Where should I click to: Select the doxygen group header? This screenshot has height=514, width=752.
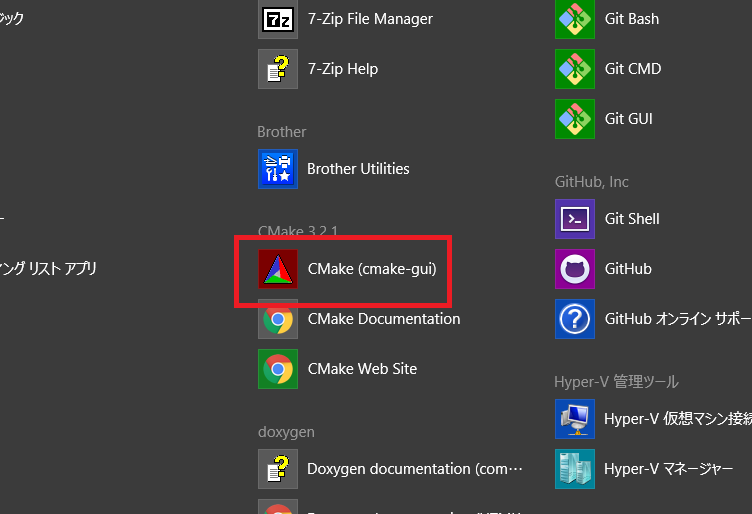pos(286,432)
